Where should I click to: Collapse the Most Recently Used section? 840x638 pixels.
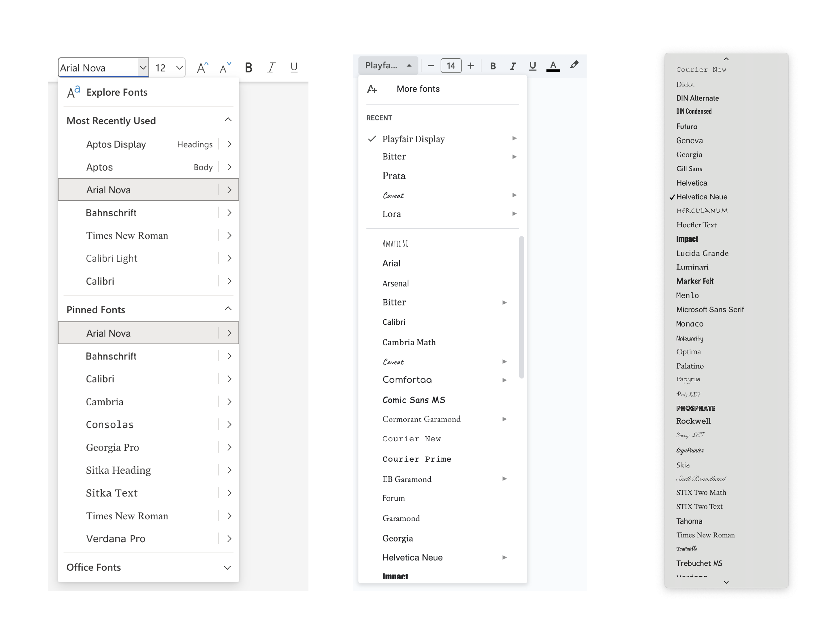pyautogui.click(x=228, y=120)
